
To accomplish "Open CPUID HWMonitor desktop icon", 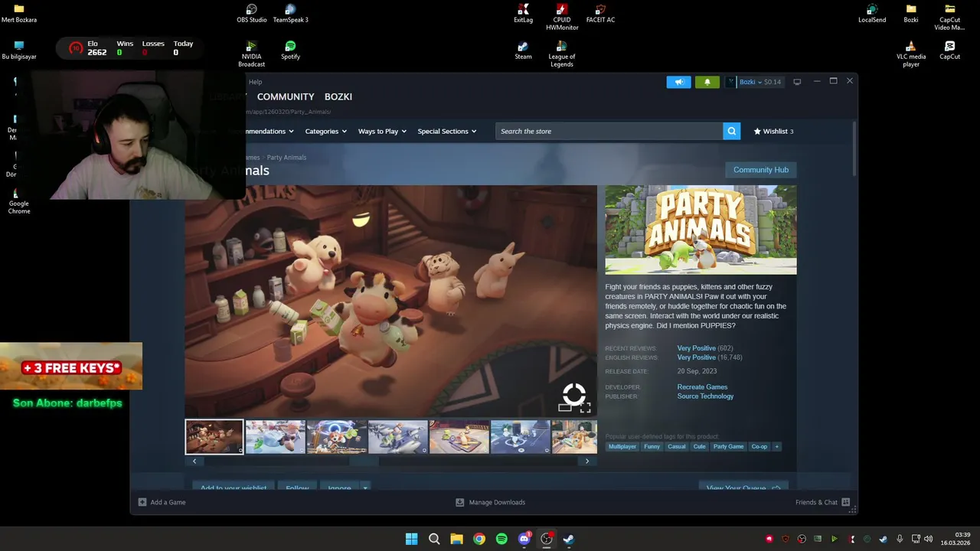I will 562,17.
